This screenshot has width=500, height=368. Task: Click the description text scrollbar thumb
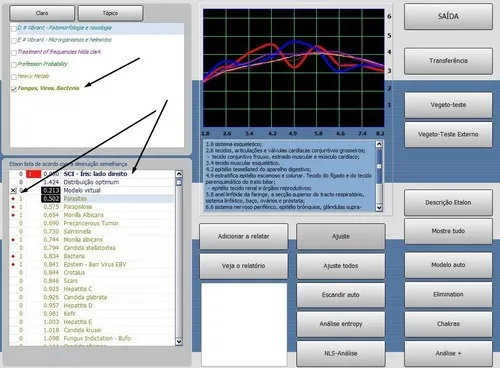pyautogui.click(x=379, y=166)
